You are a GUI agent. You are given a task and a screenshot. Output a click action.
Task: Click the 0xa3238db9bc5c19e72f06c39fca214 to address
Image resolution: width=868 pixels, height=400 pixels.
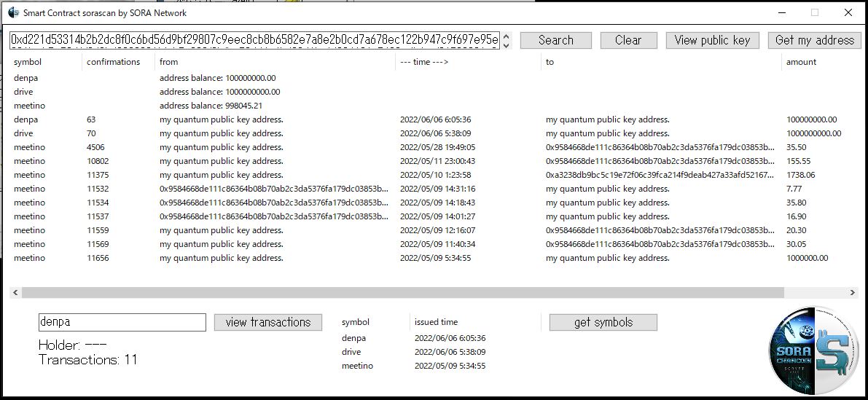click(x=660, y=175)
